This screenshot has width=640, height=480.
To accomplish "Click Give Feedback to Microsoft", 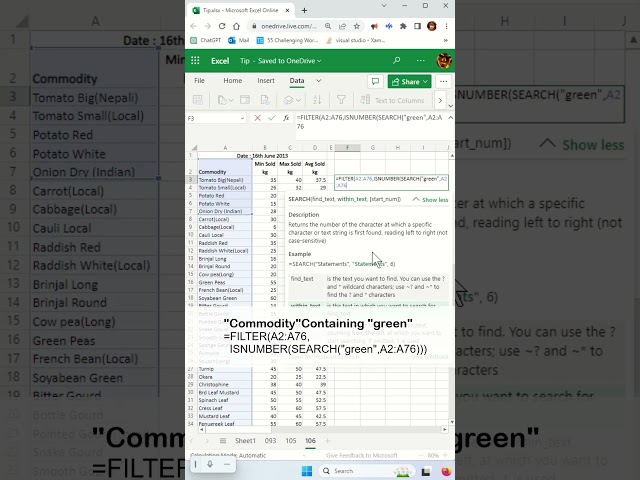I will coord(362,455).
